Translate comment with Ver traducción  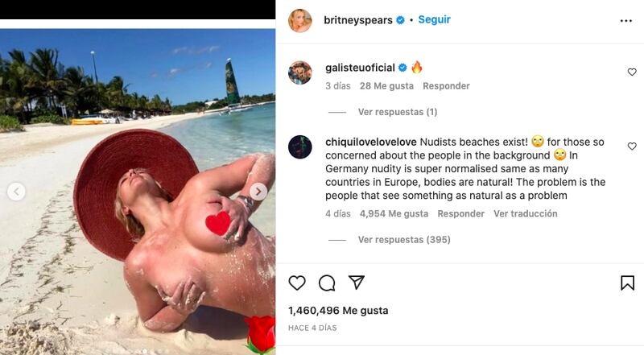click(526, 213)
